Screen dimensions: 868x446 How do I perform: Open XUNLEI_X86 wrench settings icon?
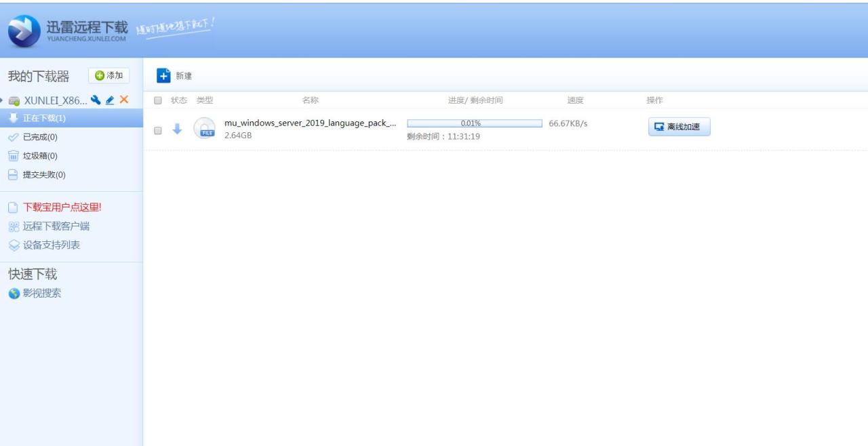[x=96, y=100]
